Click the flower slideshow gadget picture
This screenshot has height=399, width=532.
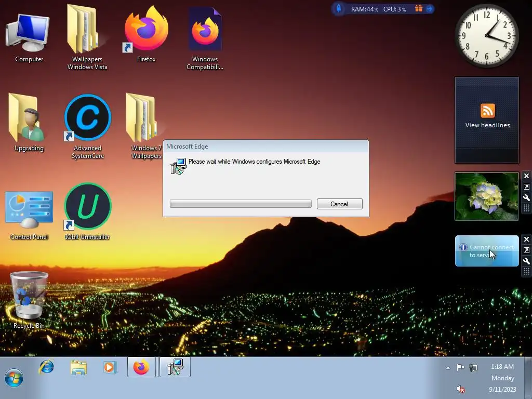486,196
